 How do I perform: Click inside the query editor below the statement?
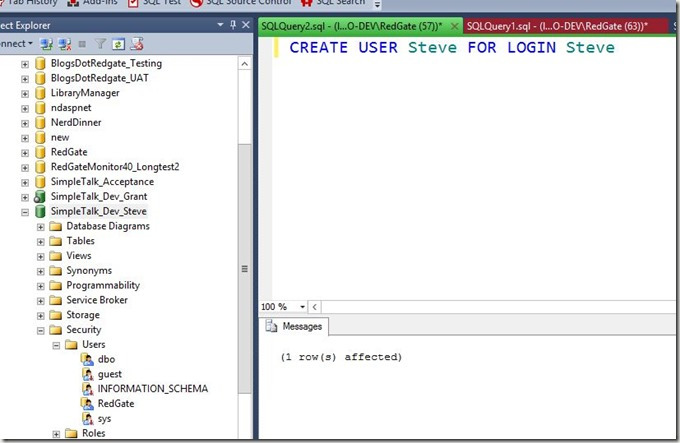coord(473,178)
